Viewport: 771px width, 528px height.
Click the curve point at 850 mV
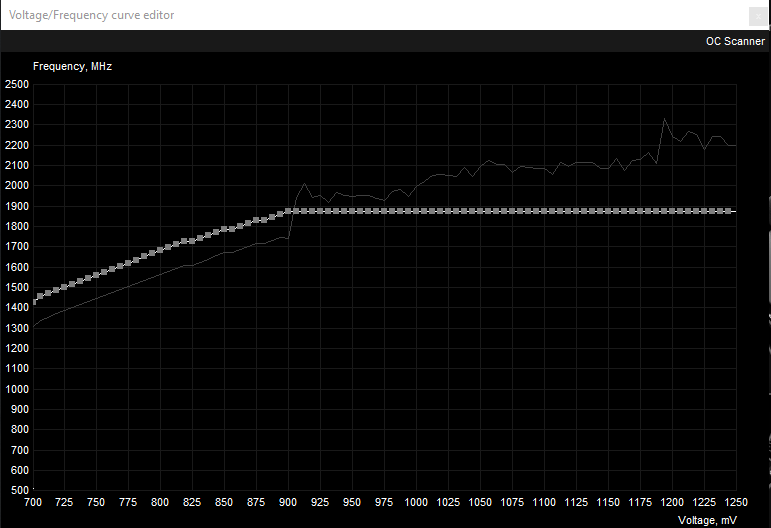(225, 229)
